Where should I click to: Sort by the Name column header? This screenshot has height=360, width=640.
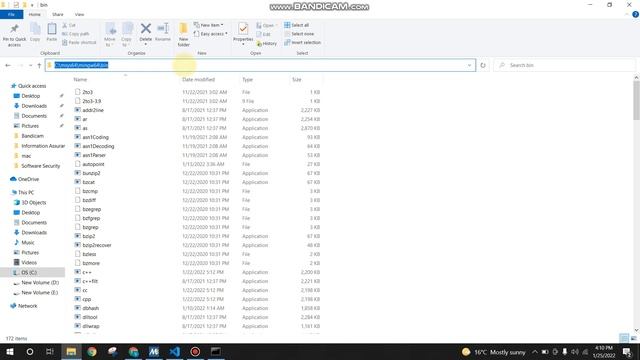pyautogui.click(x=80, y=80)
